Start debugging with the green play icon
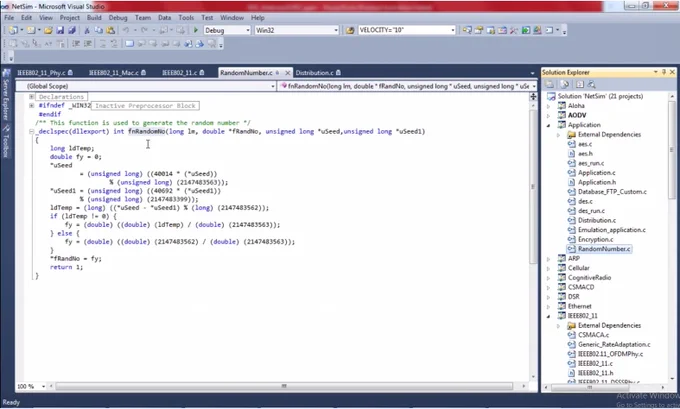The image size is (680, 409). [x=196, y=30]
